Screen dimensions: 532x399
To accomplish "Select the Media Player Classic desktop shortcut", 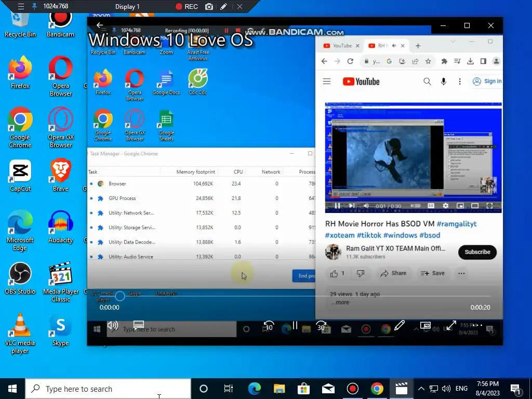I will click(x=61, y=282).
